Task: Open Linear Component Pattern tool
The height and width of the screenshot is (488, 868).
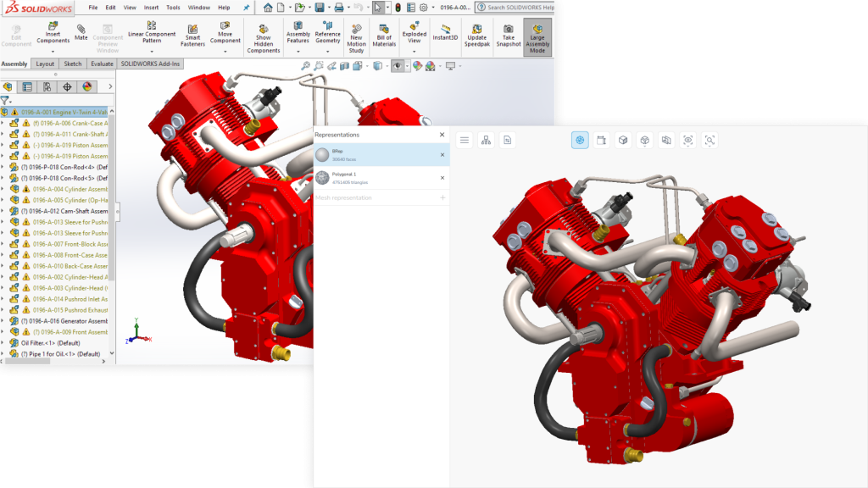Action: coord(152,33)
